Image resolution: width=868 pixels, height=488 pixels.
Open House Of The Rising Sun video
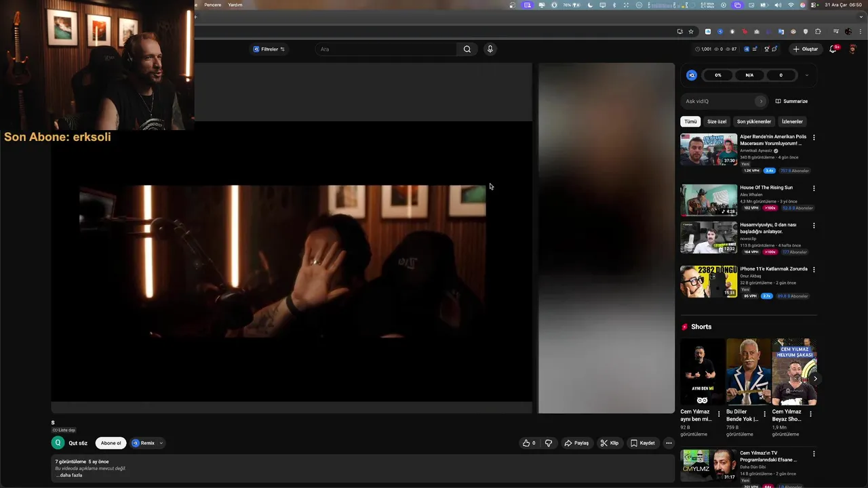point(766,187)
